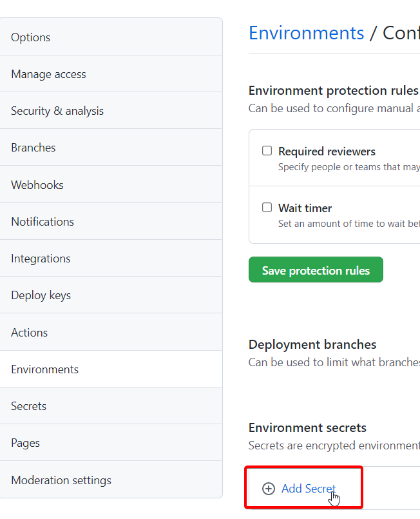Open Security & analysis settings
This screenshot has height=519, width=420.
57,111
